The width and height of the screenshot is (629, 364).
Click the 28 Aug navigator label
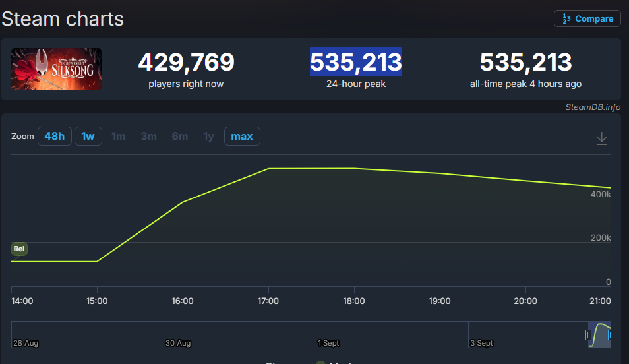point(26,343)
